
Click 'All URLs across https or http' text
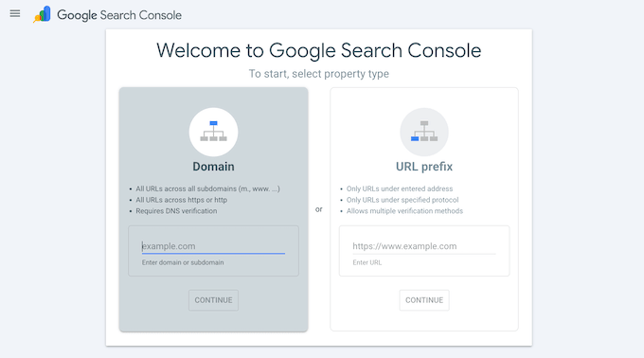[181, 200]
